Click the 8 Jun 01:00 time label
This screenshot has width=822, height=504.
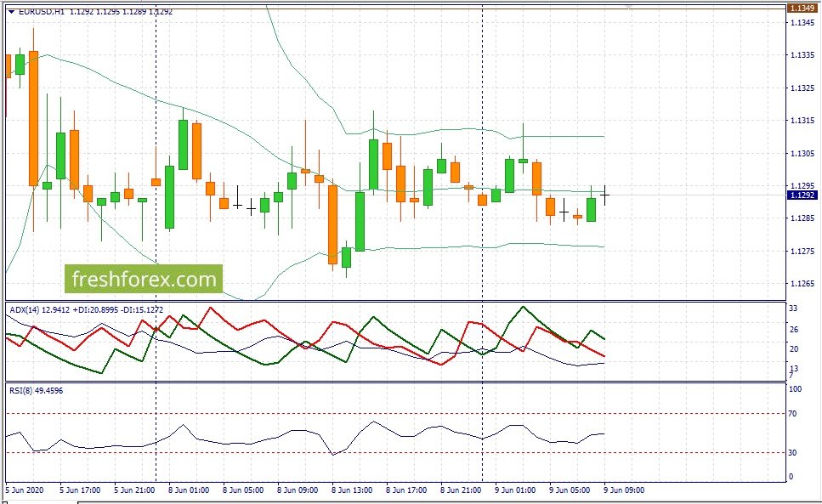[x=189, y=490]
